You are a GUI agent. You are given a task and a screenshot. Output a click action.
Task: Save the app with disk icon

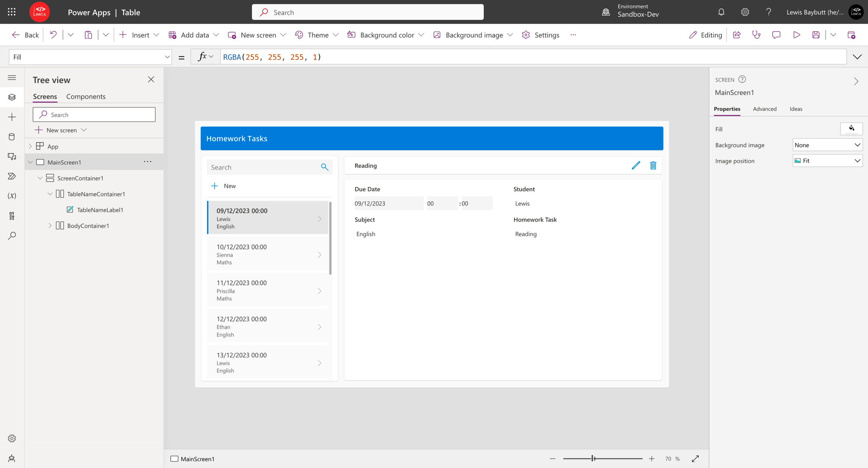(816, 35)
